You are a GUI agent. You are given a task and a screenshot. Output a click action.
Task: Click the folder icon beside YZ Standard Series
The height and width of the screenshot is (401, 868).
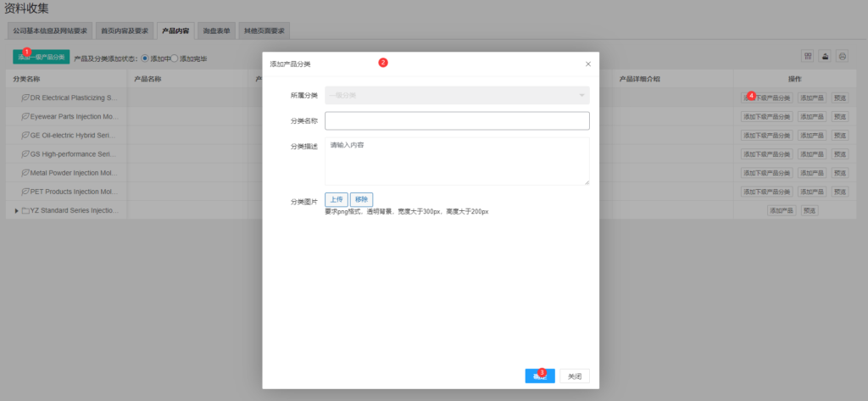pyautogui.click(x=25, y=209)
